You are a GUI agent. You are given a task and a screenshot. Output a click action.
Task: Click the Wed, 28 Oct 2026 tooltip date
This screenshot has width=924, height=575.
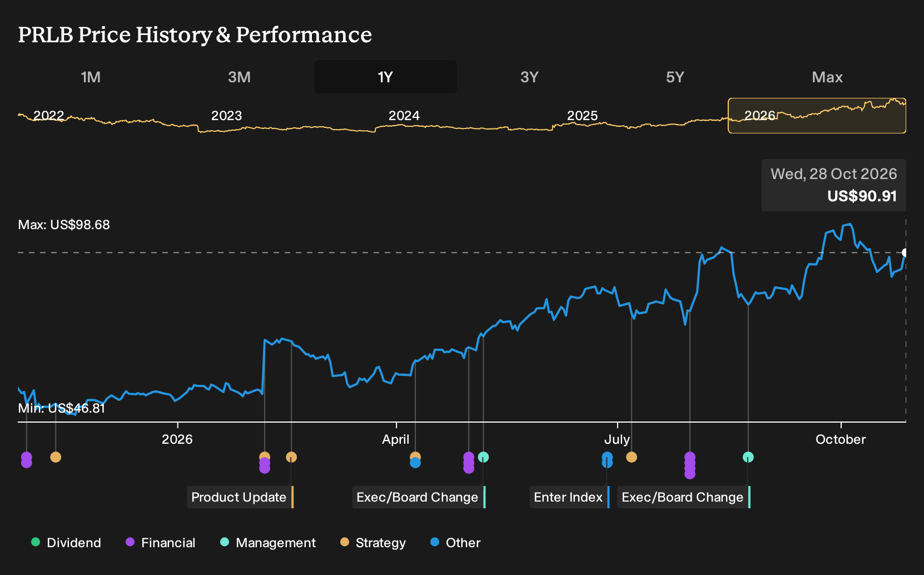coord(833,174)
